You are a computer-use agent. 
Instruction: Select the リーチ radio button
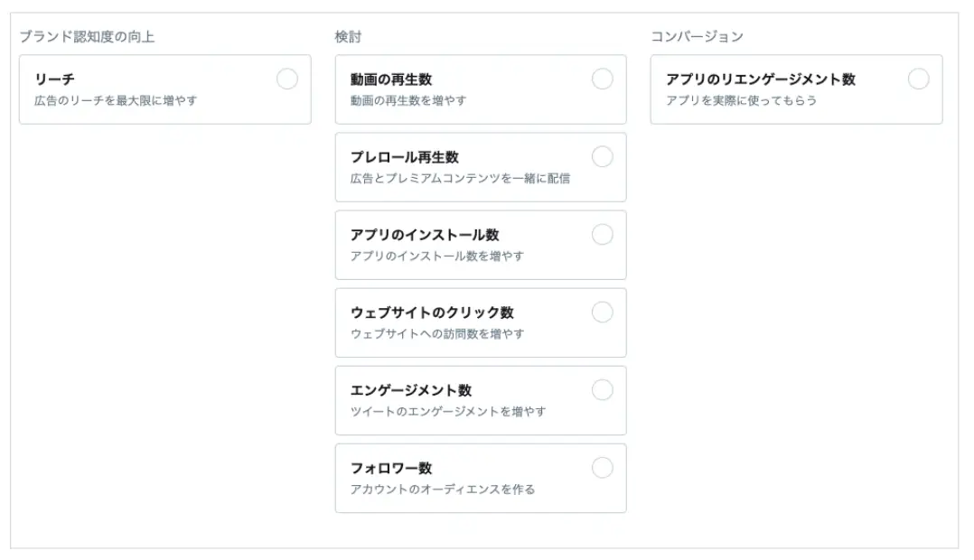click(x=287, y=79)
